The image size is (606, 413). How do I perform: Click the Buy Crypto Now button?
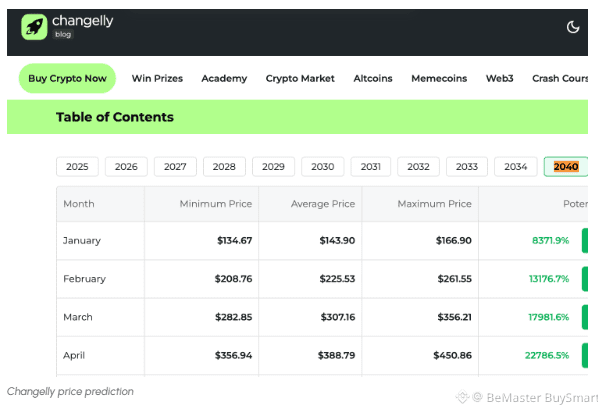(67, 78)
